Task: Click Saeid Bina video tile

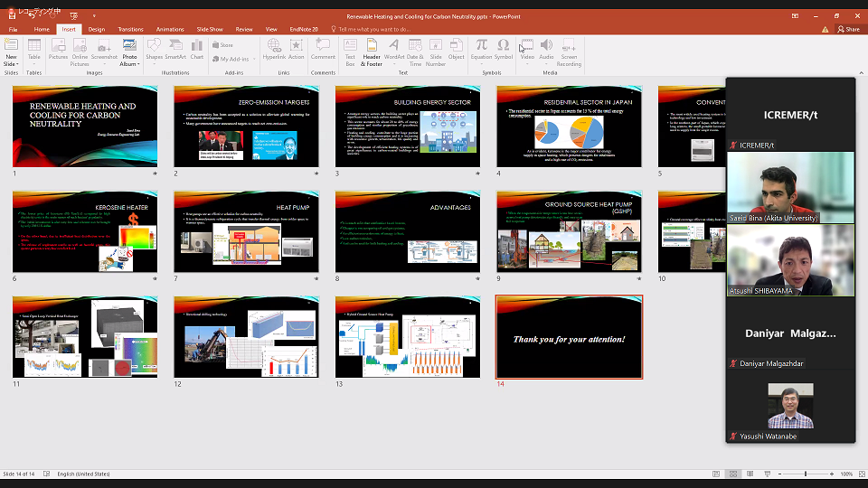Action: (790, 188)
